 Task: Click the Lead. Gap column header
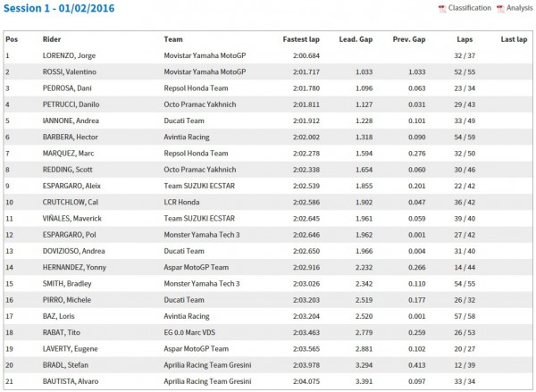coord(356,39)
